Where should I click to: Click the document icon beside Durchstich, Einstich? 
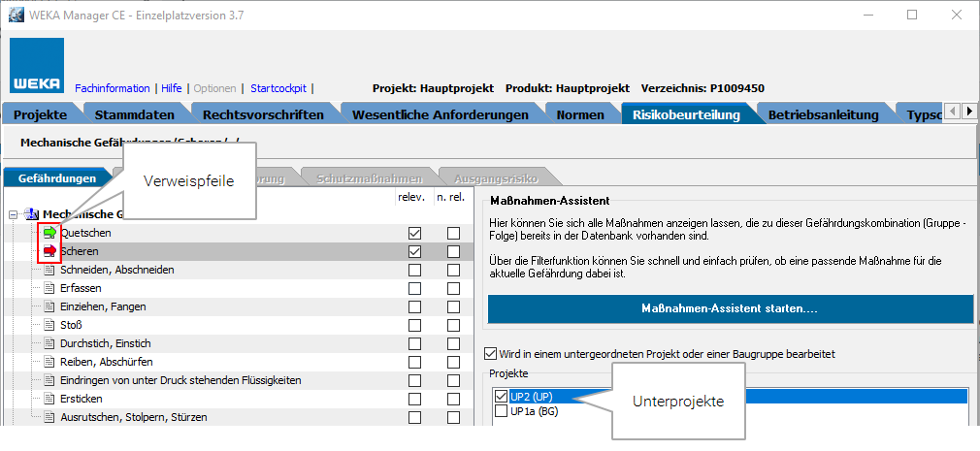point(51,343)
